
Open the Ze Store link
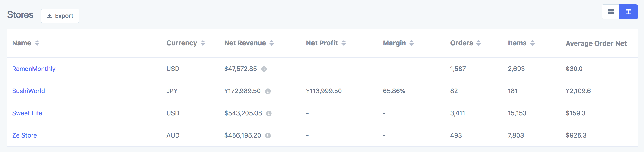pos(25,135)
